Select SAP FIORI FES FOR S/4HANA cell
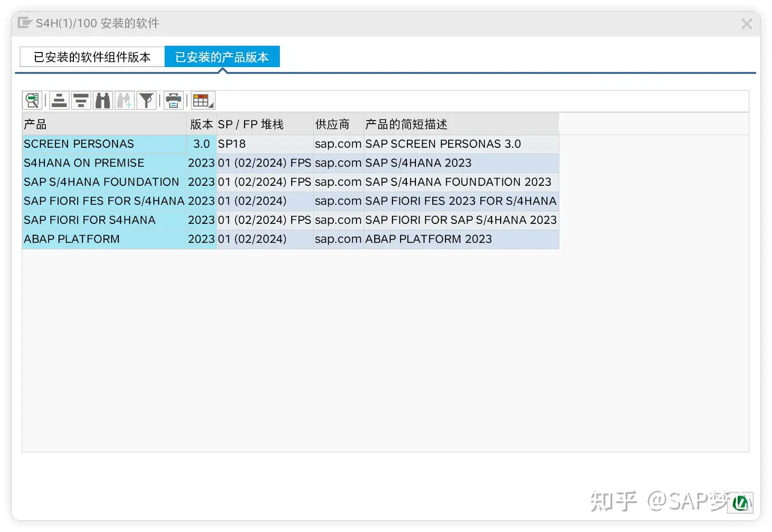 coord(104,201)
